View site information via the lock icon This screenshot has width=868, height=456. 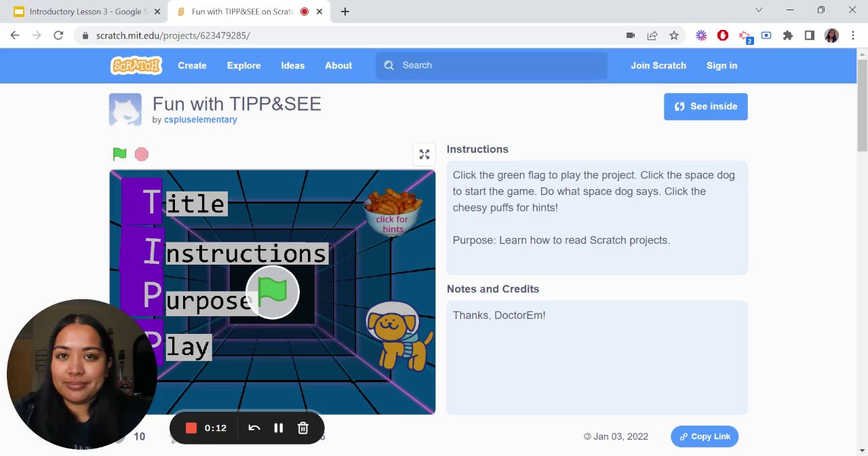tap(85, 35)
